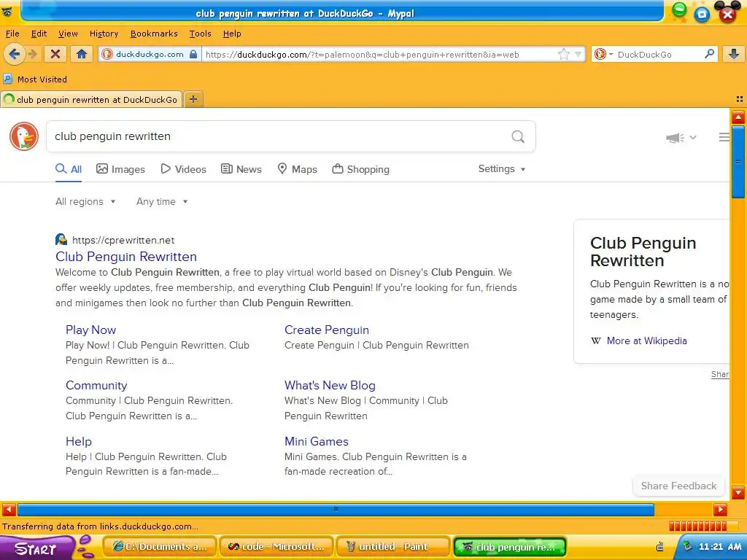This screenshot has height=560, width=747.
Task: Click the horizontal scrollbar right arrow
Action: pyautogui.click(x=720, y=510)
